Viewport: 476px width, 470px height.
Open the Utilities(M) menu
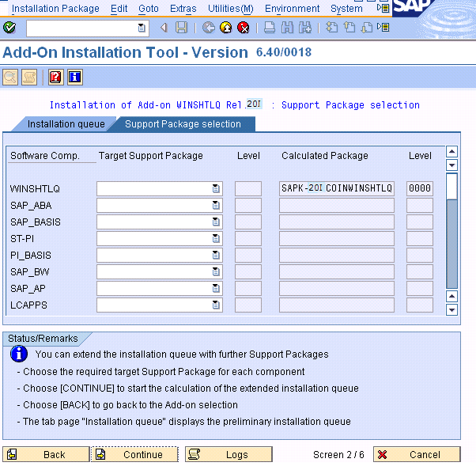pyautogui.click(x=230, y=9)
